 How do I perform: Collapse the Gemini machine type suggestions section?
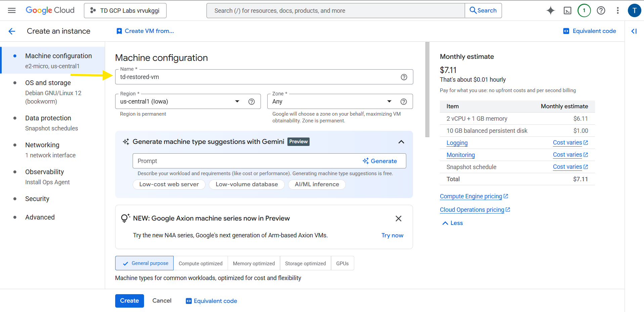(x=401, y=142)
